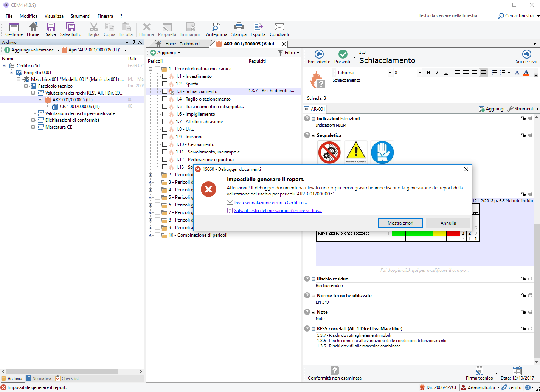
Task: Open the Tahoma font name dropdown
Action: coord(390,73)
